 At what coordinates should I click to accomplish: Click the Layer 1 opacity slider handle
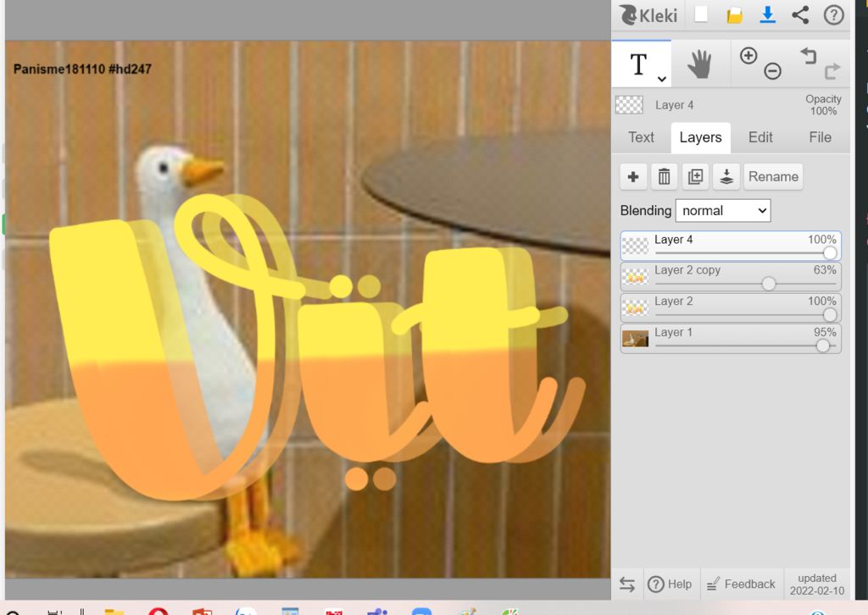pos(822,346)
